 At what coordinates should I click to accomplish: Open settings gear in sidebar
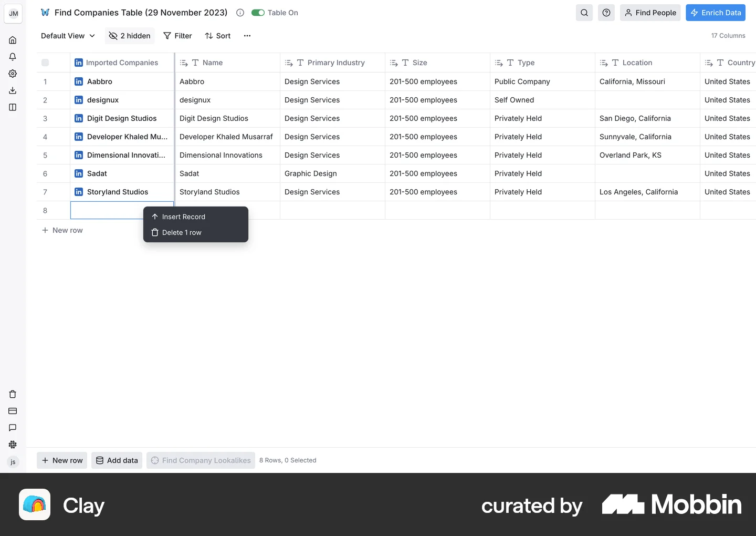[13, 74]
